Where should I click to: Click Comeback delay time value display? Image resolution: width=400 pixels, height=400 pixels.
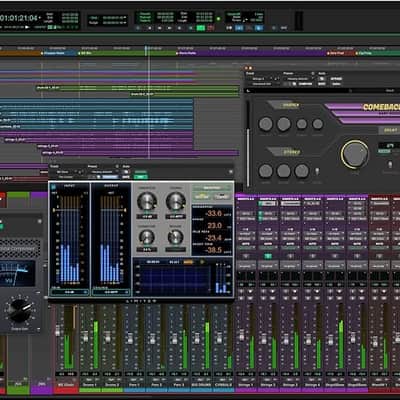point(389,146)
